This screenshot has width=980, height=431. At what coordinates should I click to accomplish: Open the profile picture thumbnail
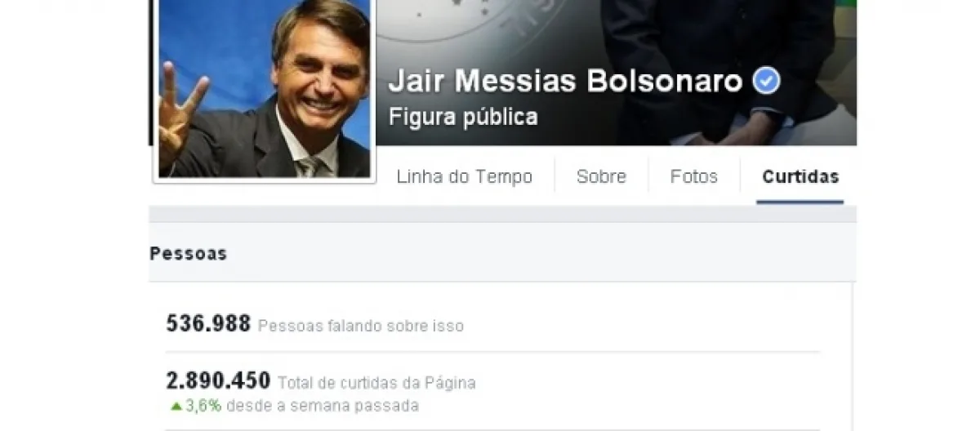coord(265,88)
